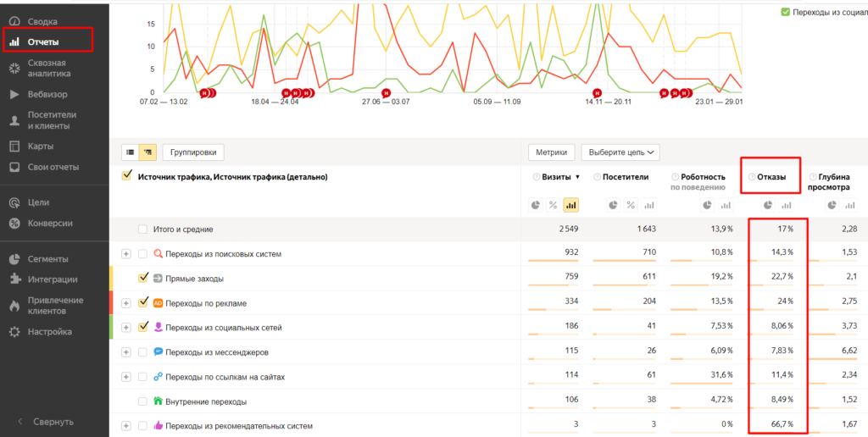
Task: Click bar chart icon under Посетители column
Action: (648, 204)
